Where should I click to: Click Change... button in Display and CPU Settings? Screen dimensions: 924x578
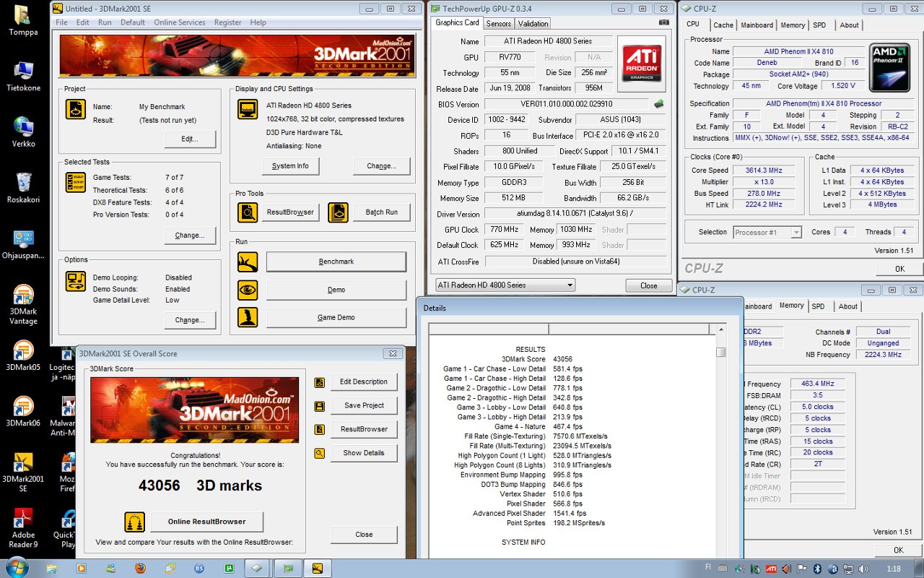coord(381,166)
